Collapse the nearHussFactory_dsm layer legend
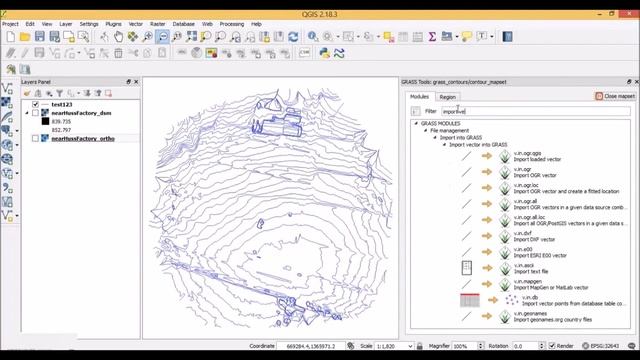640x360 pixels. pyautogui.click(x=27, y=113)
